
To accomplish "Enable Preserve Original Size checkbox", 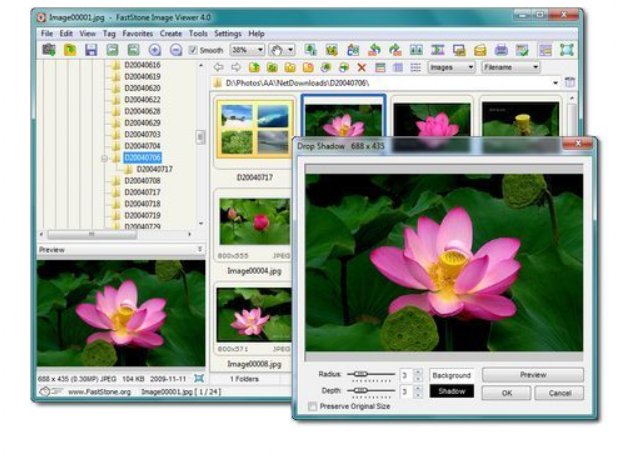I will click(x=312, y=406).
